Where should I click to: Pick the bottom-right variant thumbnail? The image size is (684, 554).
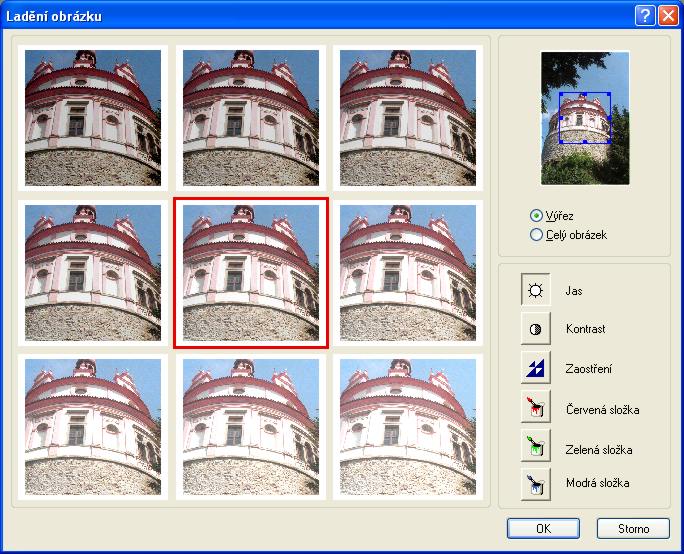(x=408, y=427)
